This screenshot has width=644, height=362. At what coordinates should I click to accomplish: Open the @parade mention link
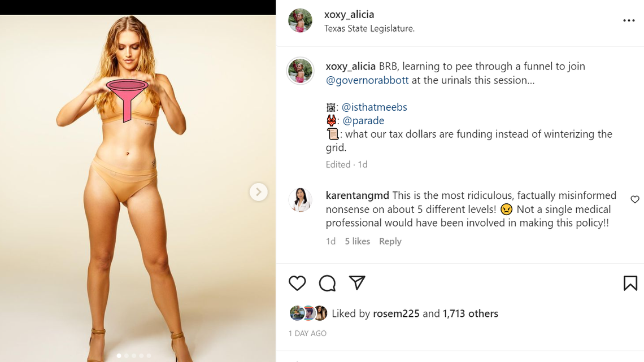click(365, 120)
